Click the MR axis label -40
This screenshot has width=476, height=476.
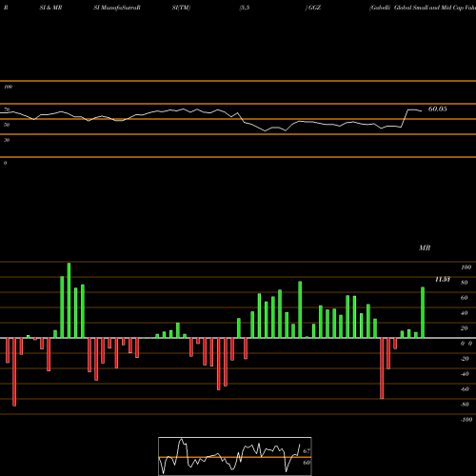465,374
